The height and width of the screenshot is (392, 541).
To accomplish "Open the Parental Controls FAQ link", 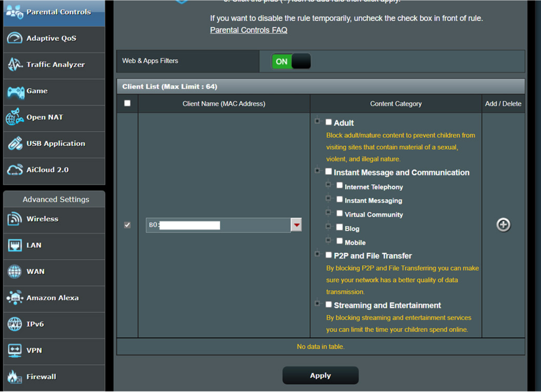I will coord(249,30).
